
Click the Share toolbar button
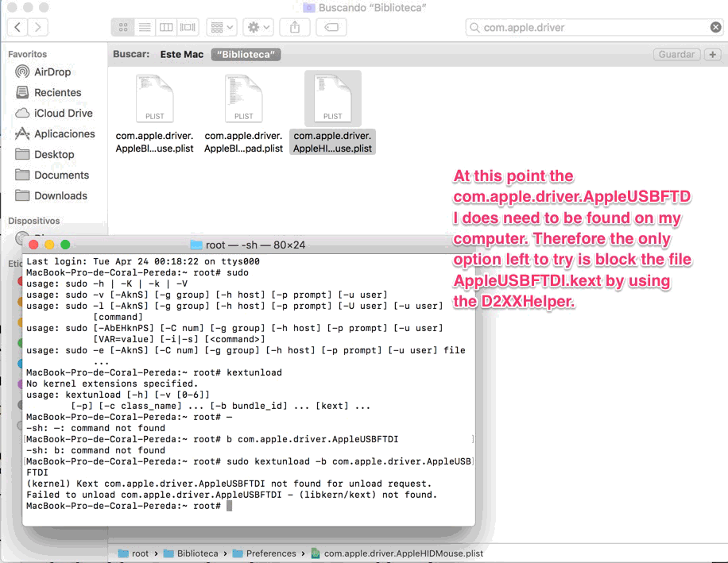point(295,27)
